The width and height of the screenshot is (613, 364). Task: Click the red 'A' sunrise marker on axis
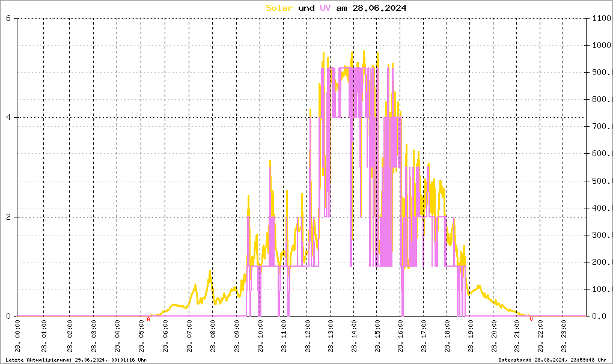click(148, 319)
